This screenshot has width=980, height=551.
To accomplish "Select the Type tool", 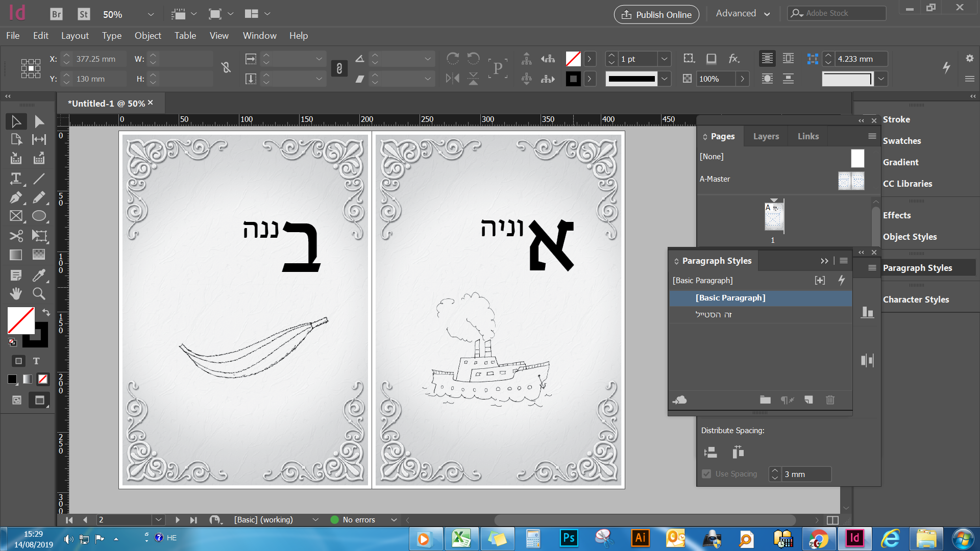I will coord(16,179).
